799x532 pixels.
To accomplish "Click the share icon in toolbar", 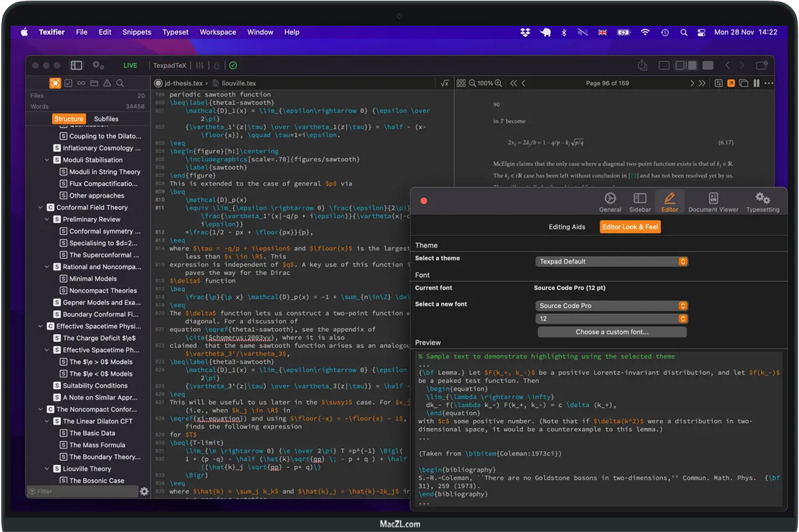I will point(643,65).
